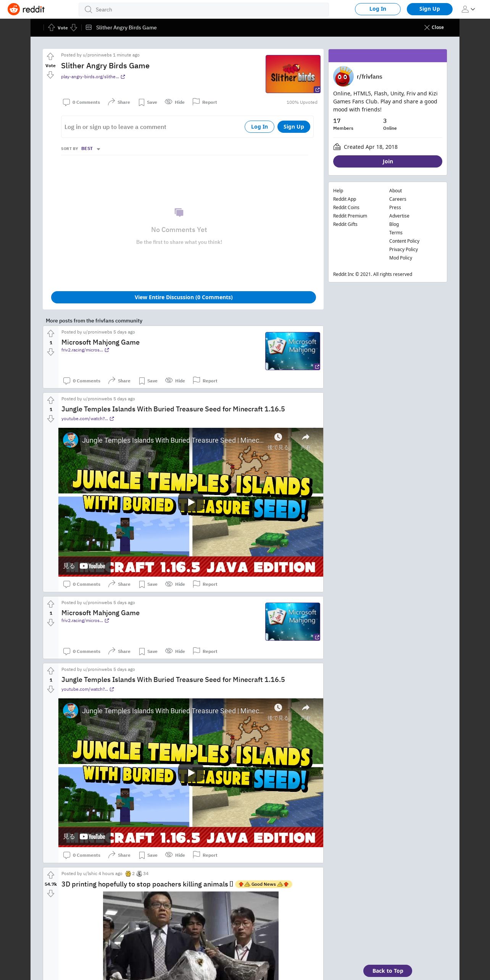The image size is (490, 980).
Task: Open the Careers footer link
Action: pos(398,199)
